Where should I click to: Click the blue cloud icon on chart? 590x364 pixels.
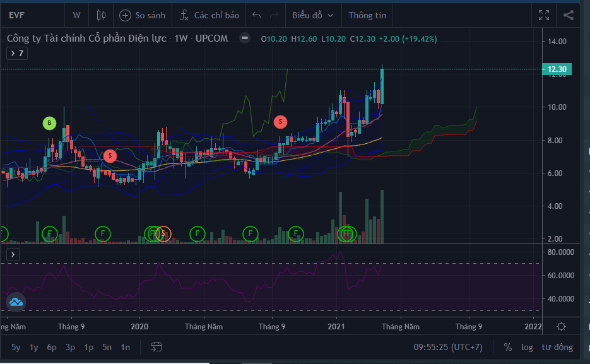pyautogui.click(x=16, y=302)
